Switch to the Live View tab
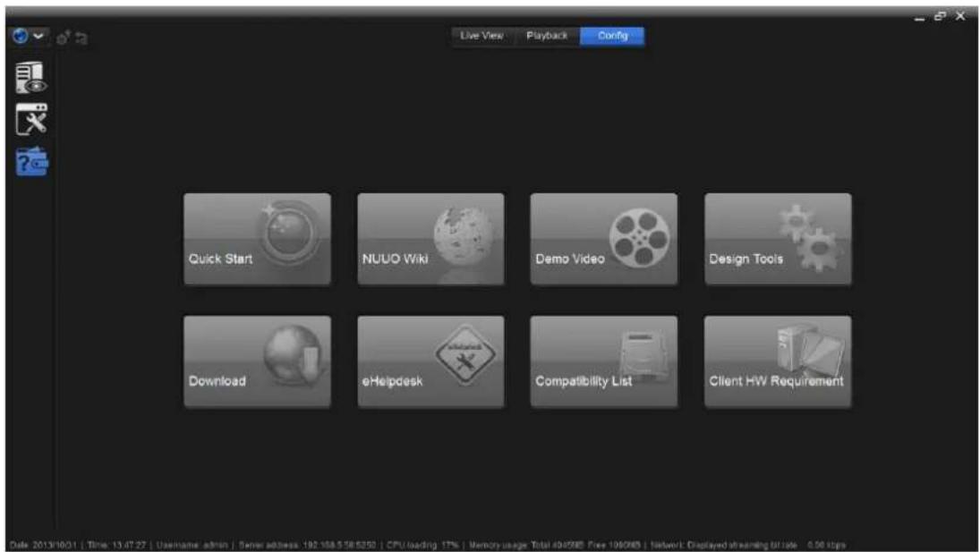This screenshot has width=980, height=552. (481, 36)
